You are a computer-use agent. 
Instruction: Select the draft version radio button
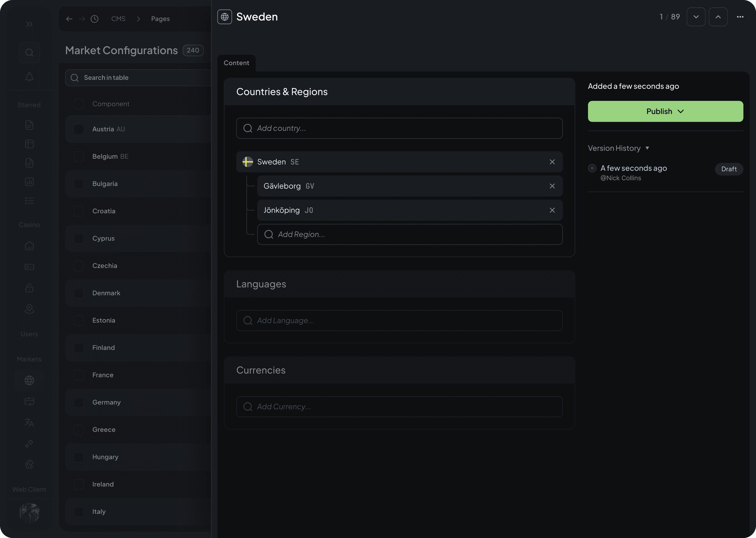(x=592, y=168)
